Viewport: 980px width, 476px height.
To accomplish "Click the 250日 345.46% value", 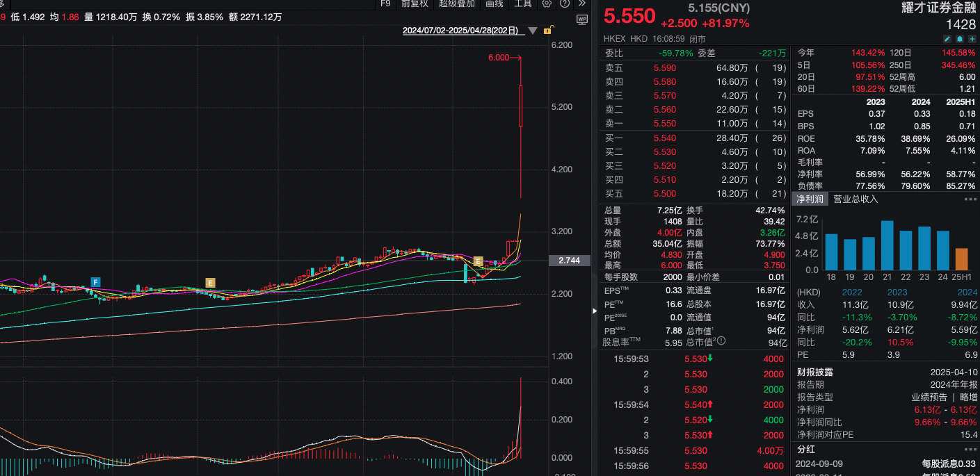I will (958, 65).
